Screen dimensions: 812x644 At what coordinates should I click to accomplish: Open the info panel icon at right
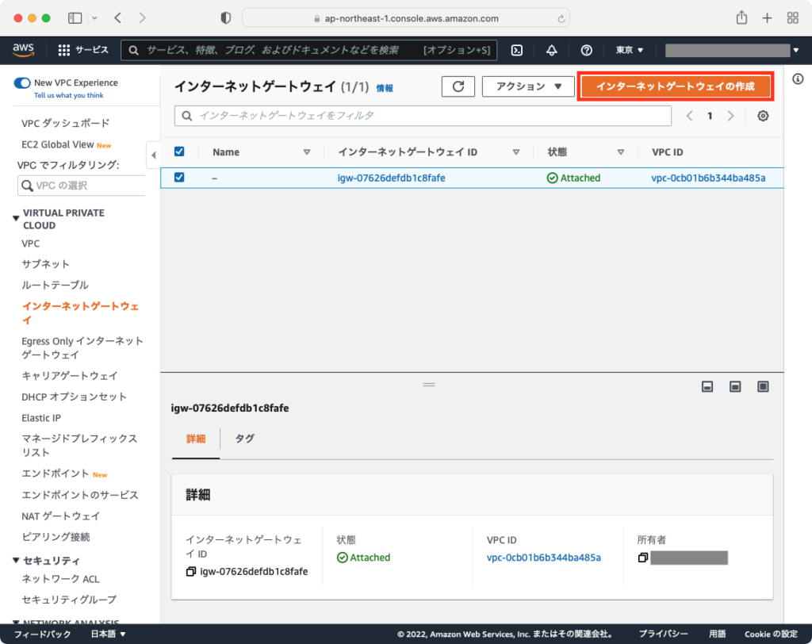point(798,79)
